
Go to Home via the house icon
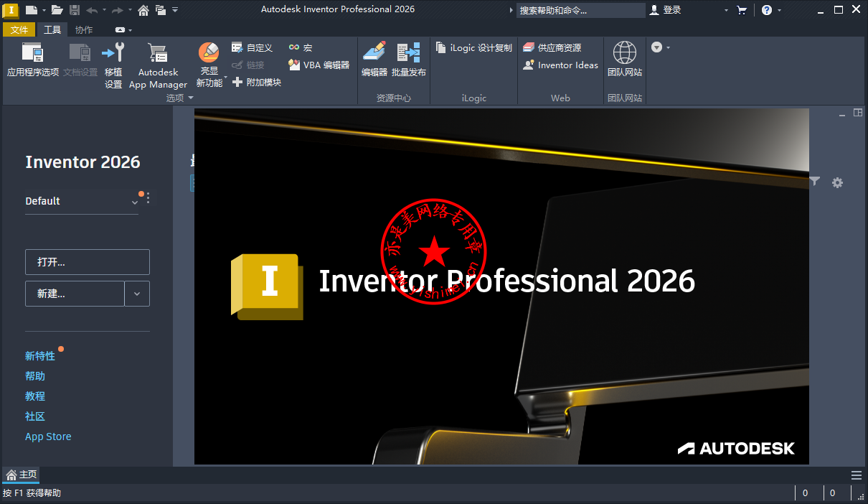(x=143, y=10)
